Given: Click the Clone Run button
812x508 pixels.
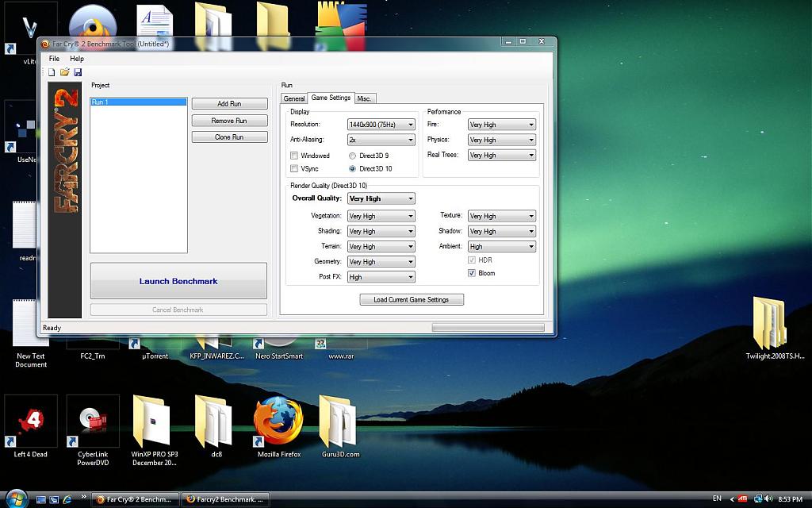Looking at the screenshot, I should tap(229, 137).
